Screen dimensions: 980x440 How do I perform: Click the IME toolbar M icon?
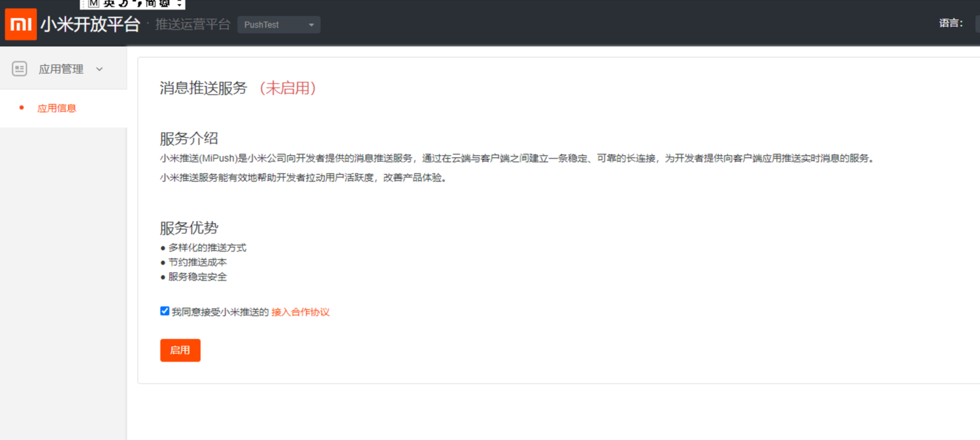[x=93, y=3]
